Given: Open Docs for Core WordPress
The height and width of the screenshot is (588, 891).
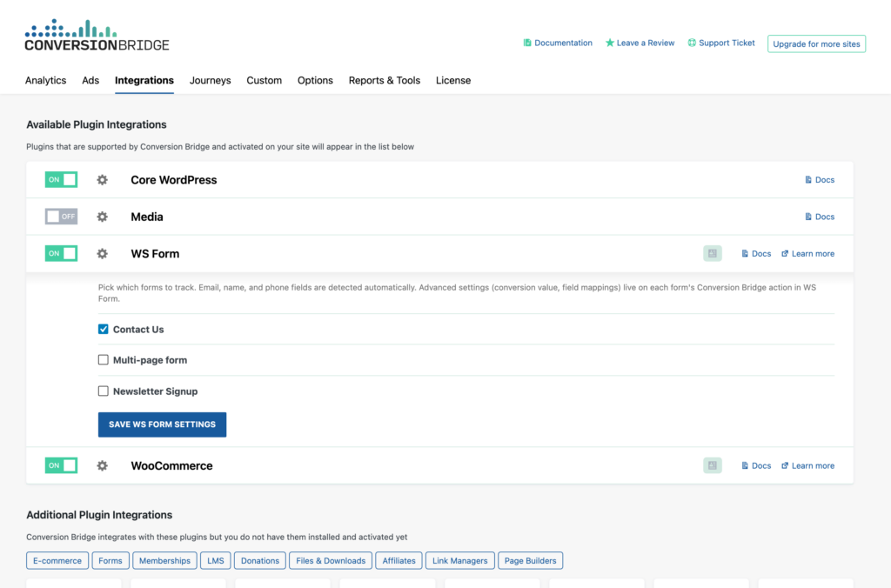Looking at the screenshot, I should [x=820, y=179].
